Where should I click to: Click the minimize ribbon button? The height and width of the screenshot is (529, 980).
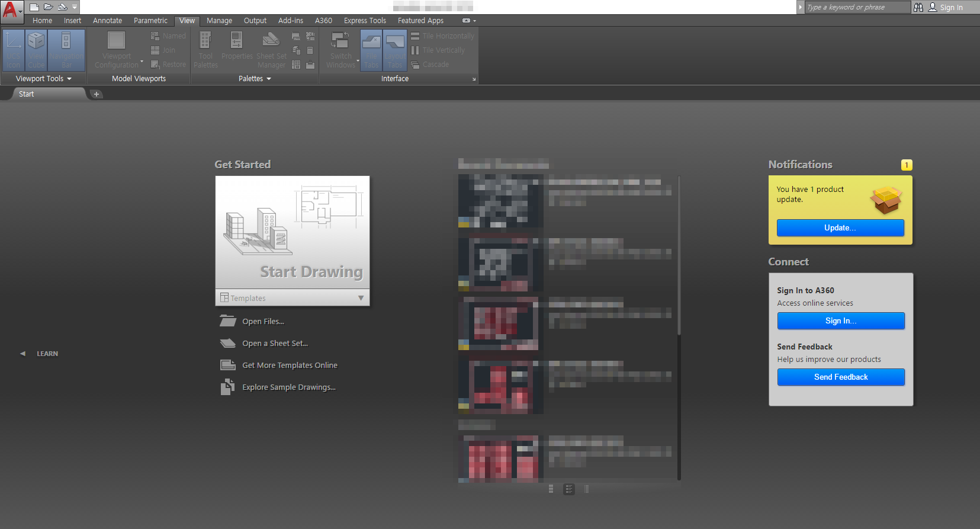point(466,21)
